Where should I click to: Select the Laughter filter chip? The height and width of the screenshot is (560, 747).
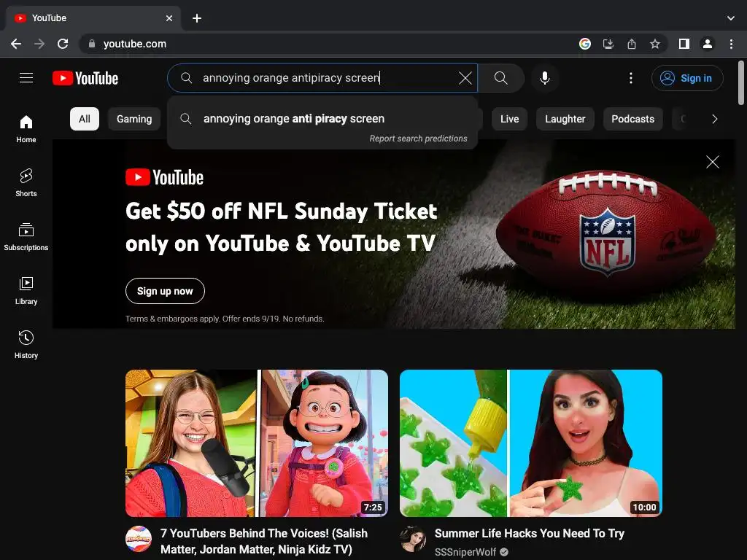pos(565,119)
